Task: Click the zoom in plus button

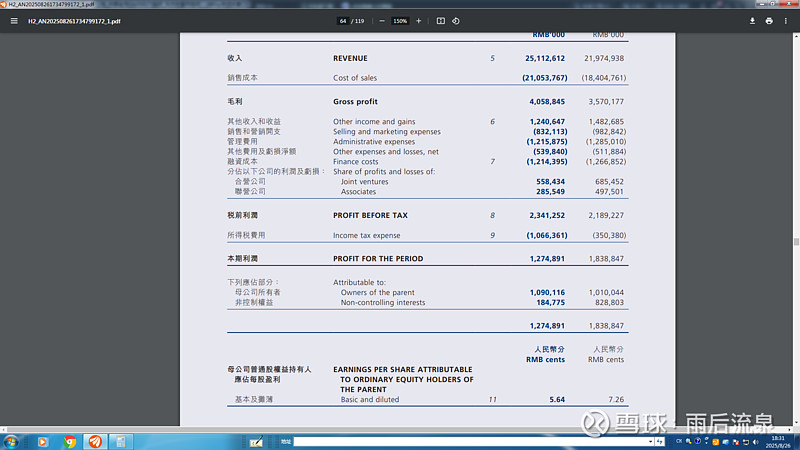Action: click(418, 20)
